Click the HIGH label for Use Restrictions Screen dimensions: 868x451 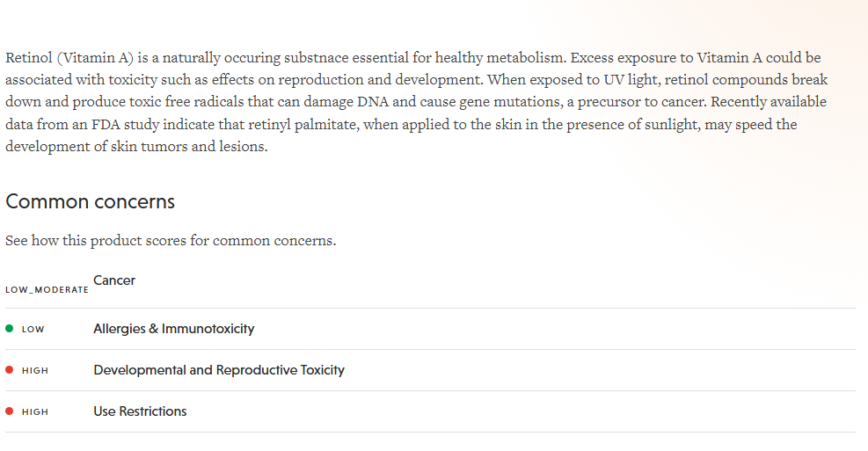(35, 412)
